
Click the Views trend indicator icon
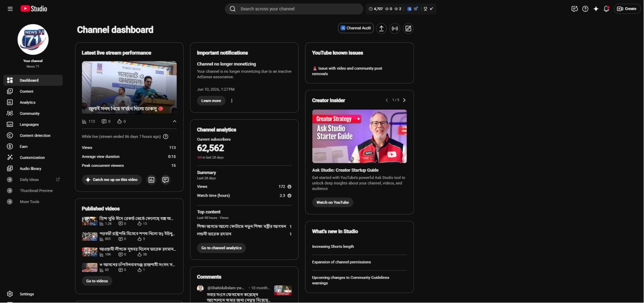(289, 187)
